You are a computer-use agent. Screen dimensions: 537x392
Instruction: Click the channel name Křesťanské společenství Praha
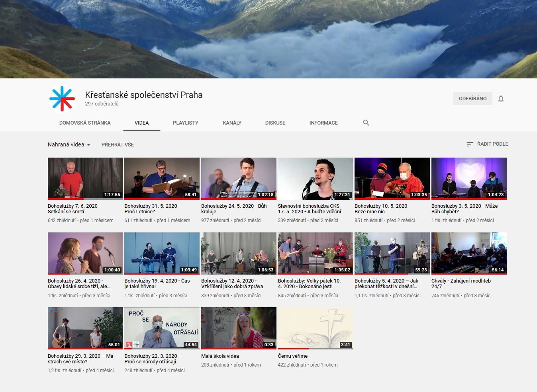coord(143,95)
